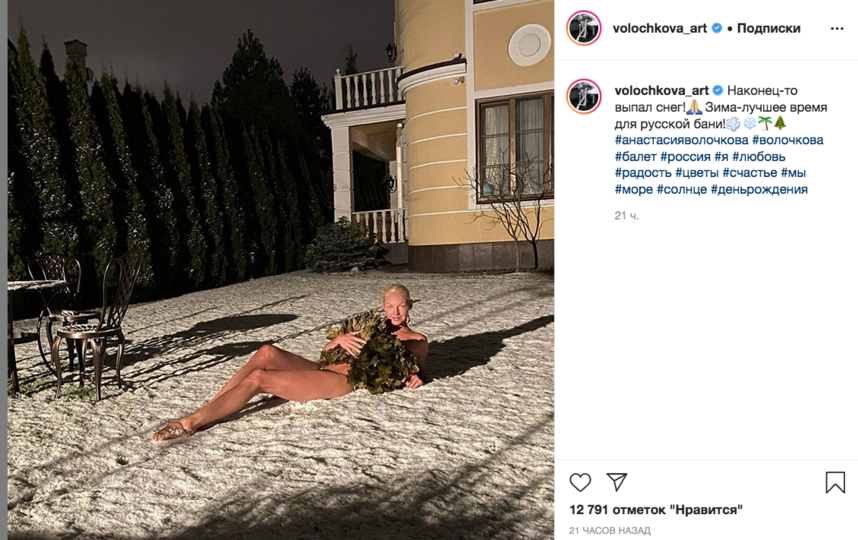
Task: Open hashtag #счастье
Action: (750, 173)
